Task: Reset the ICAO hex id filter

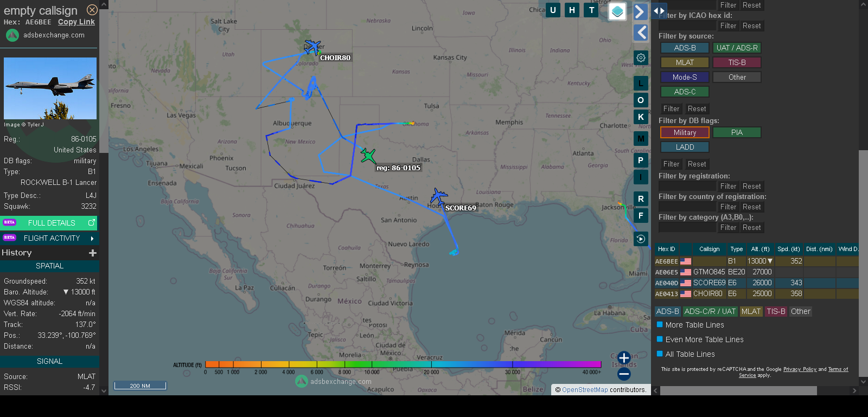Action: pos(751,25)
